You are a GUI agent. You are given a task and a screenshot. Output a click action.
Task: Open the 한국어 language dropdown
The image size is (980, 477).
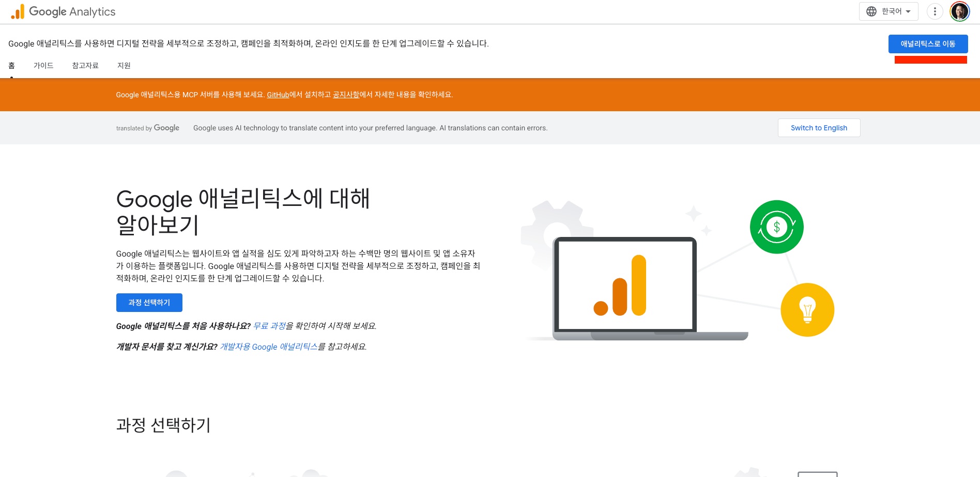coord(889,11)
